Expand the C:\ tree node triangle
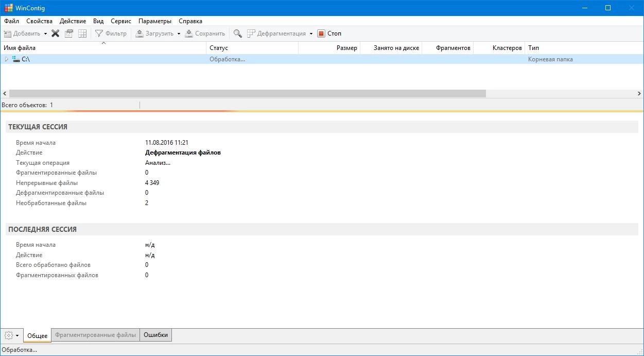The image size is (644, 356). point(7,59)
